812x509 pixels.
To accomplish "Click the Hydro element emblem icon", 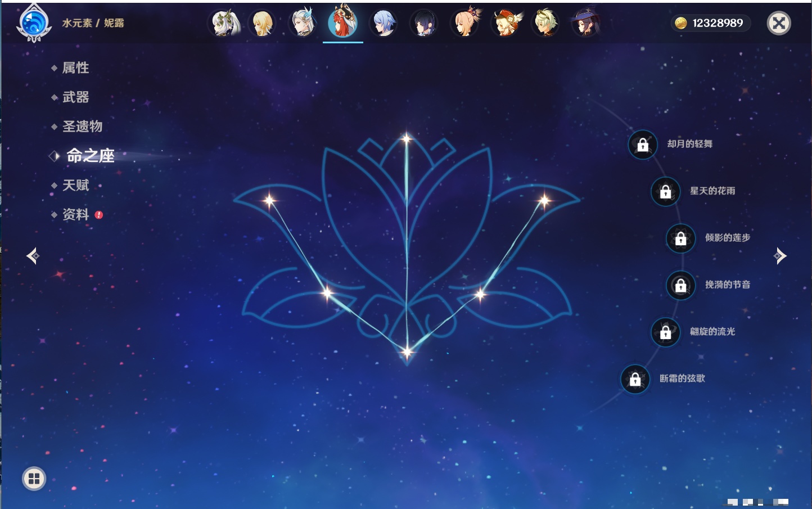I will [34, 24].
